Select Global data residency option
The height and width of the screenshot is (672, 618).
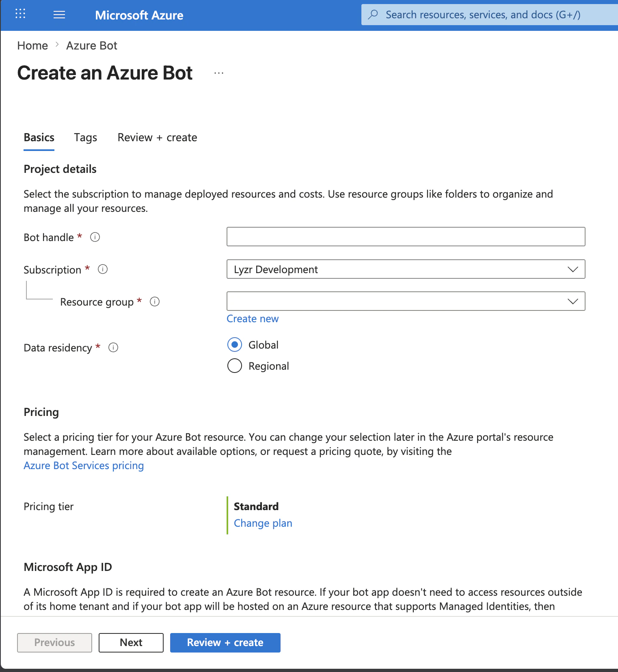pyautogui.click(x=235, y=345)
